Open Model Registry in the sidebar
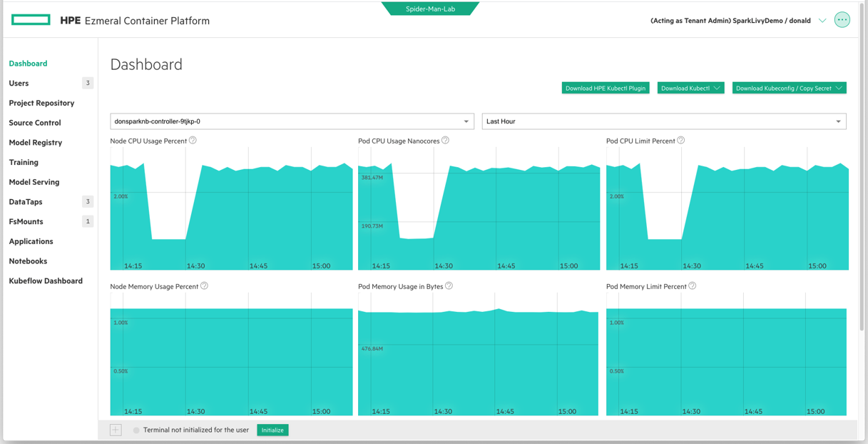Viewport: 868px width, 444px height. [x=36, y=143]
